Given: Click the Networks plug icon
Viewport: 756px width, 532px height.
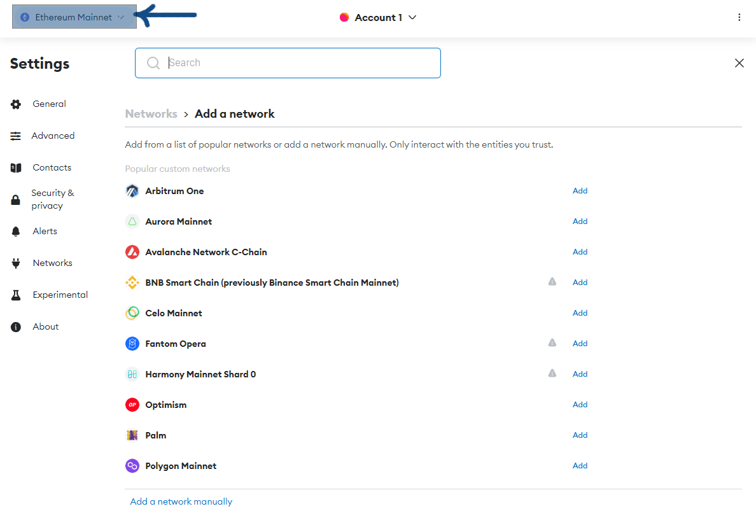Looking at the screenshot, I should [16, 263].
